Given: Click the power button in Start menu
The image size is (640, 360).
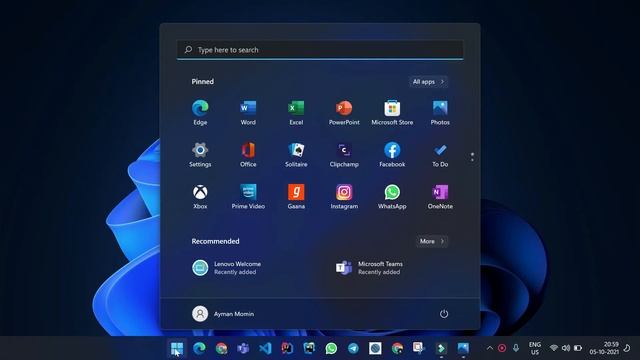Looking at the screenshot, I should (444, 313).
